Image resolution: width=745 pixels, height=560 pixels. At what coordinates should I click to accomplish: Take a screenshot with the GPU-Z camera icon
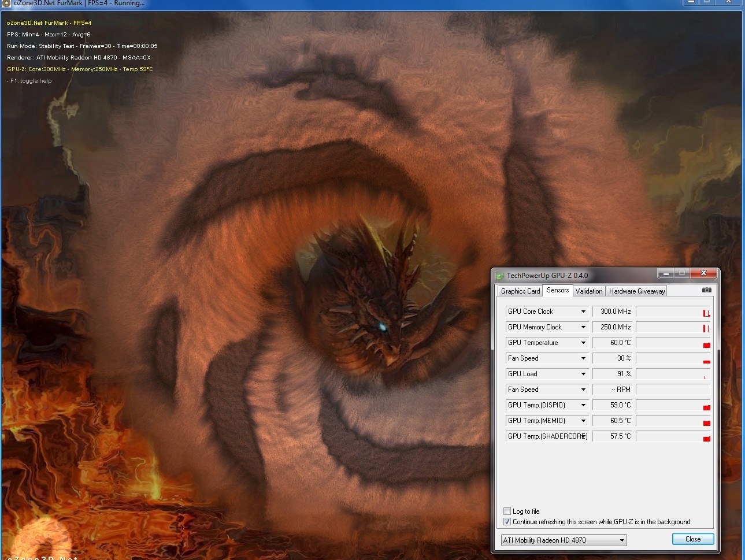tap(706, 290)
